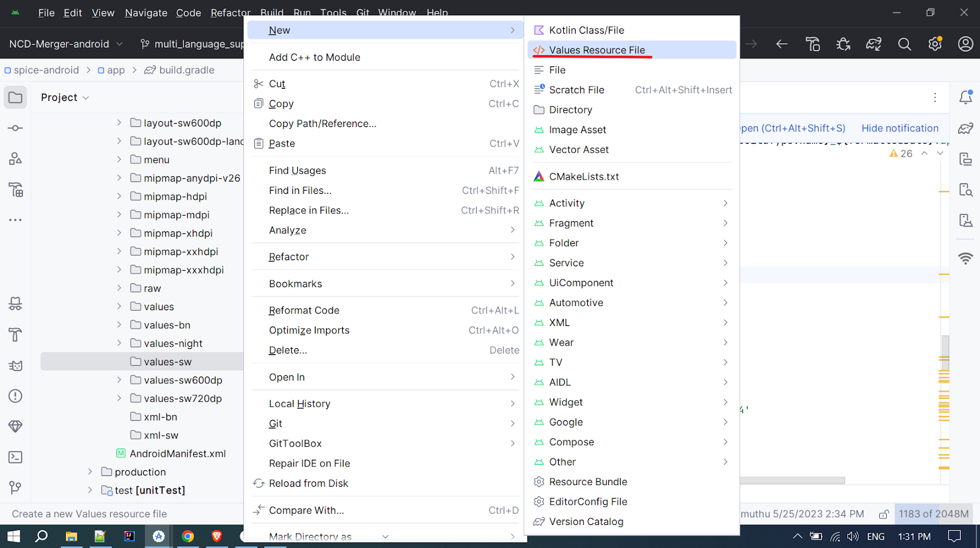Click the Hide notification link

pos(900,128)
